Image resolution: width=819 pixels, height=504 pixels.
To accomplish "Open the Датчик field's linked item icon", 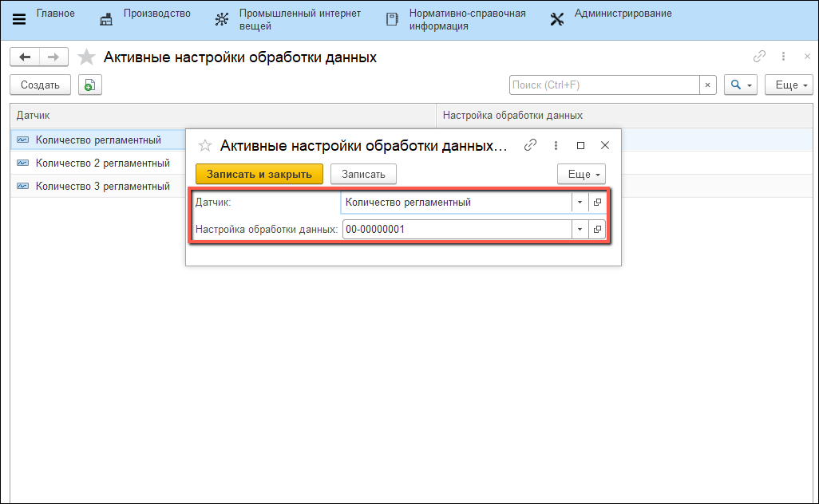I will click(597, 203).
